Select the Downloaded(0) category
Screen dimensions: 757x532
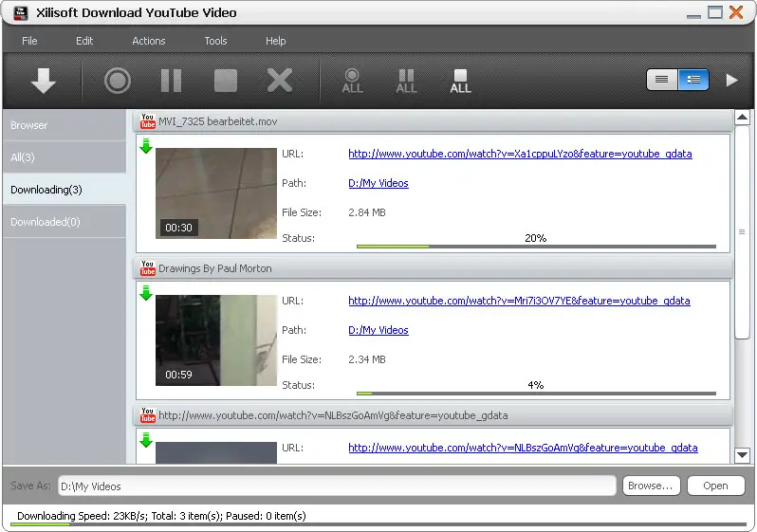(65, 222)
